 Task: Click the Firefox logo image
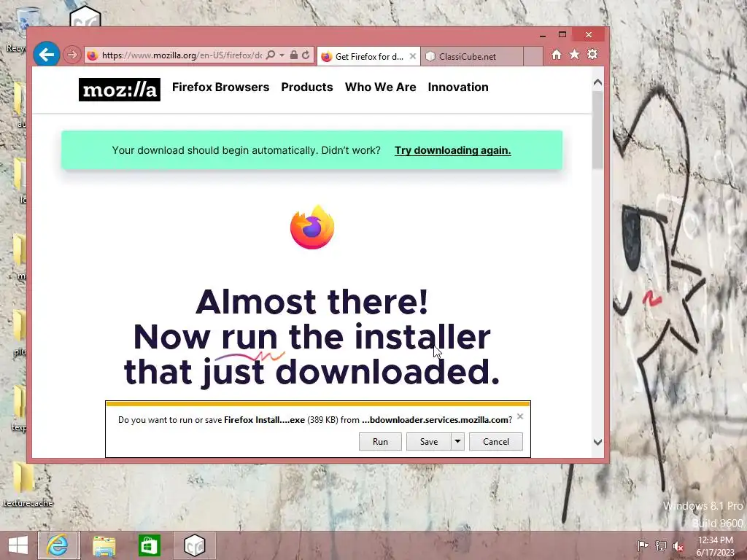coord(312,227)
